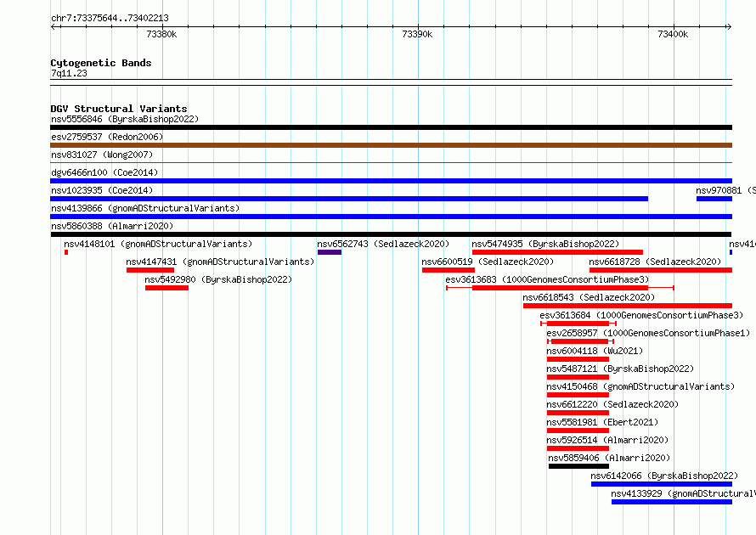Click the red nsv5926514 variant bar

point(578,448)
